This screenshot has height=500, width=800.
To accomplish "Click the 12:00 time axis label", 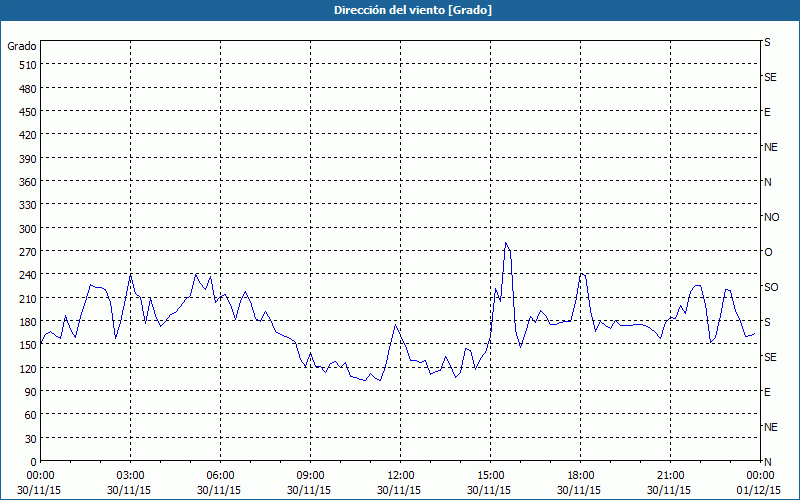I will (x=401, y=476).
